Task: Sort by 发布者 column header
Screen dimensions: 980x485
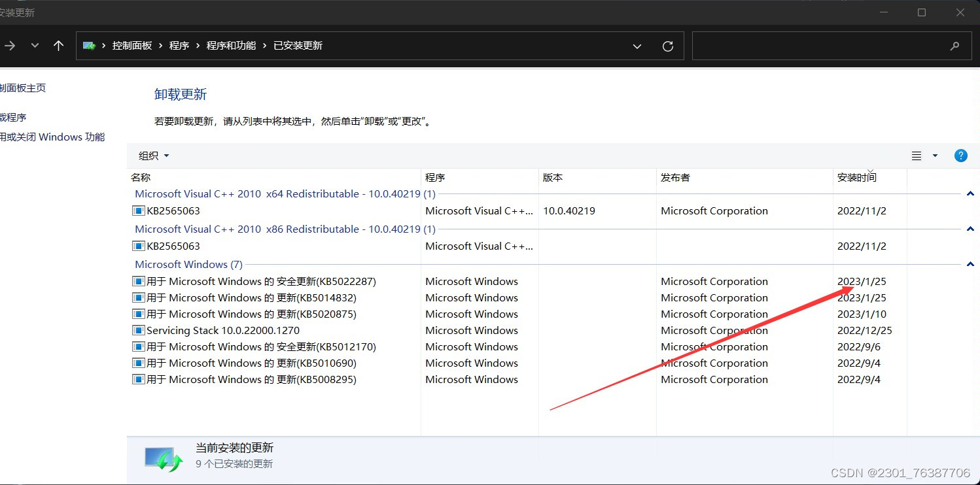Action: 675,177
